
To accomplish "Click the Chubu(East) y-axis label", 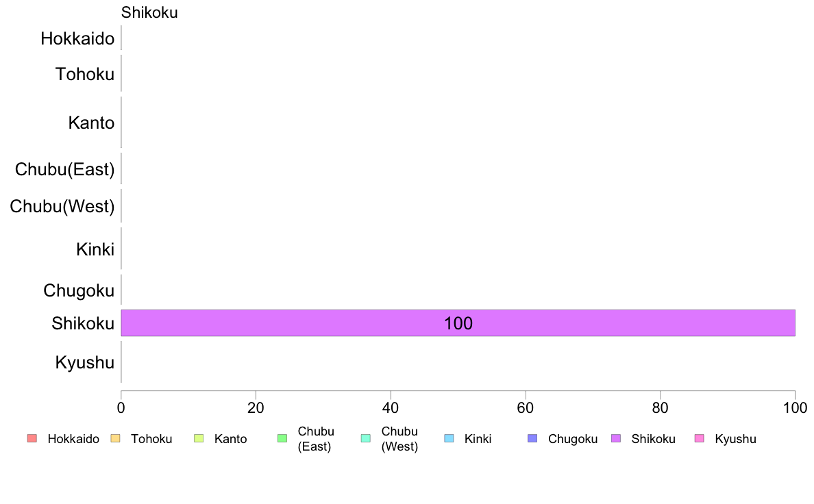I will pos(65,169).
